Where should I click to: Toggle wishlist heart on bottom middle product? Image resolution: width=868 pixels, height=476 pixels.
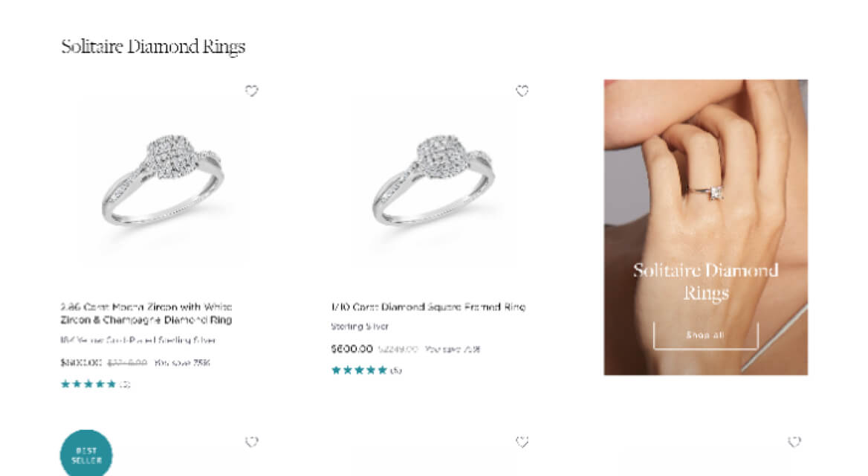(x=522, y=442)
